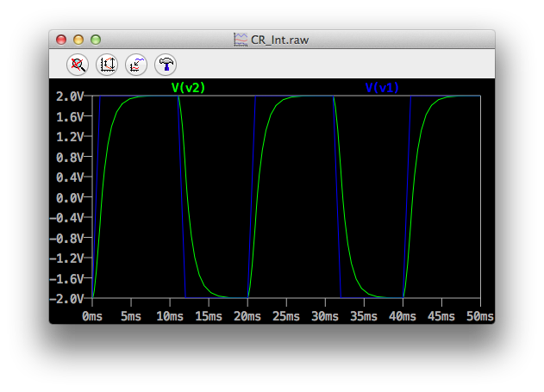This screenshot has width=544, height=392.
Task: Click the 0.0V vertical axis label
Action: pos(70,197)
